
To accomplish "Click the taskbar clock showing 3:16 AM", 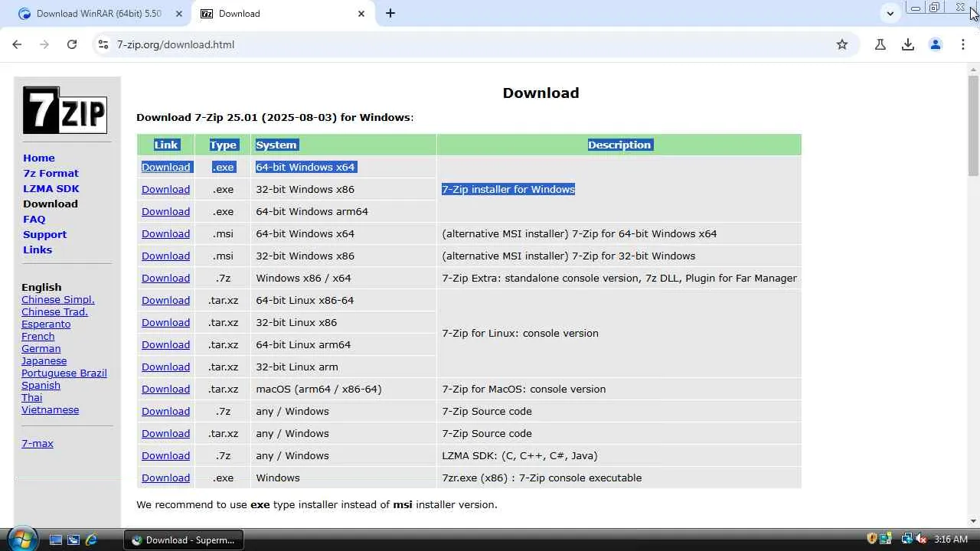I will [951, 540].
